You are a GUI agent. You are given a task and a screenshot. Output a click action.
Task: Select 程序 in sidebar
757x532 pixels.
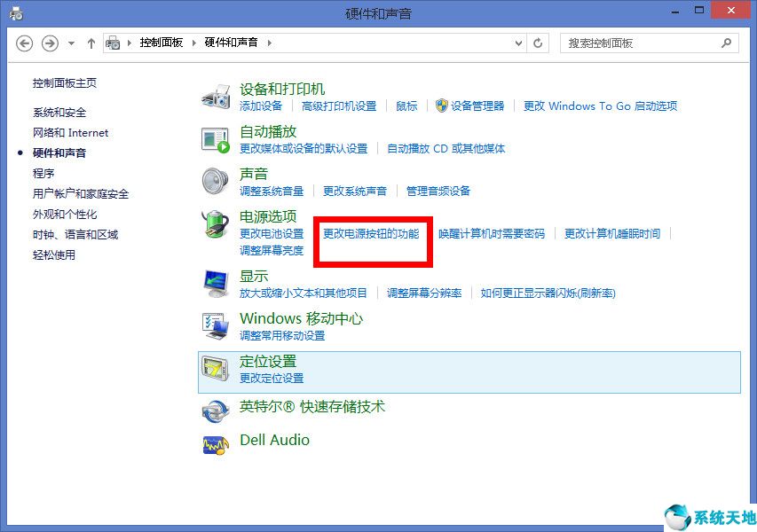click(43, 173)
